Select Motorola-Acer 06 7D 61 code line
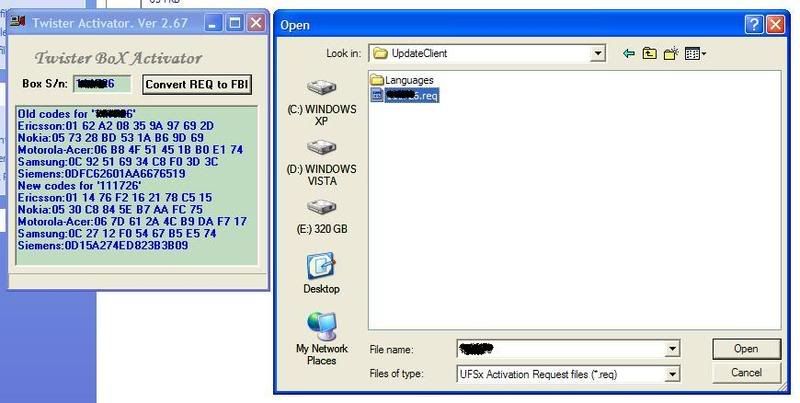The image size is (800, 403). pos(132,222)
